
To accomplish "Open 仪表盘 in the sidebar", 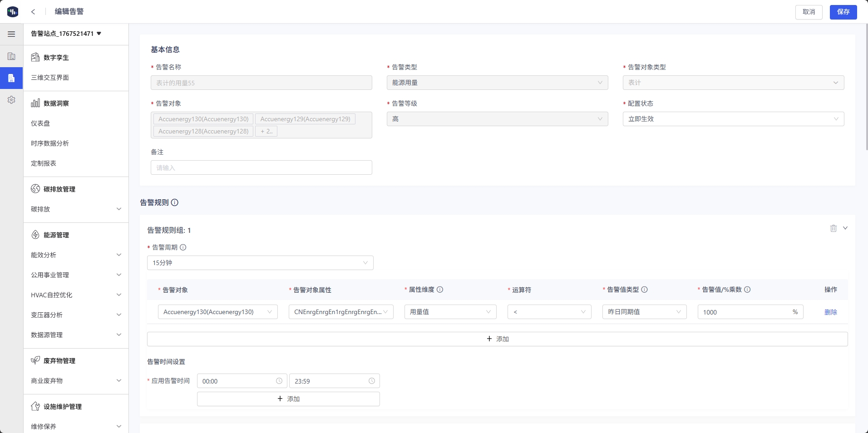I will (x=40, y=123).
